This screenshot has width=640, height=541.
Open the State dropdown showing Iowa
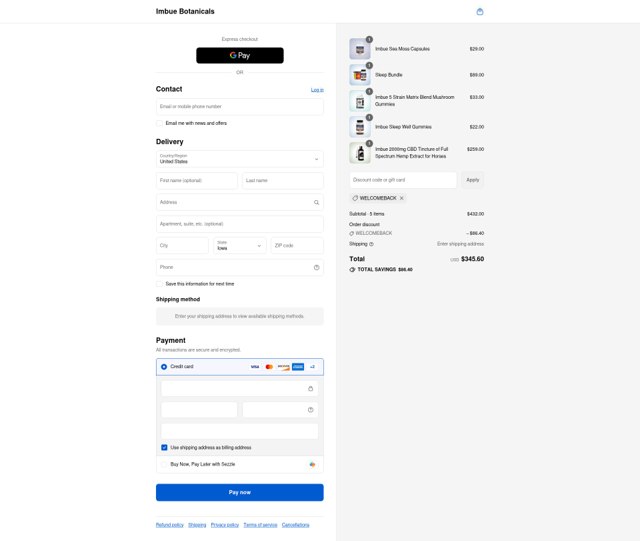240,245
